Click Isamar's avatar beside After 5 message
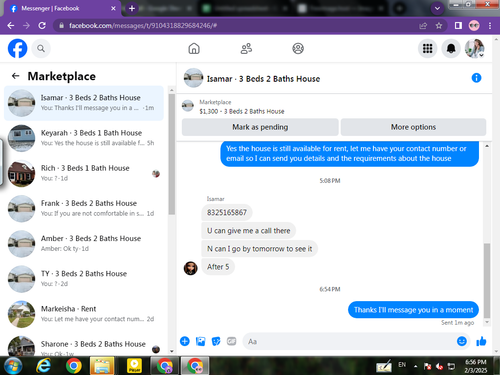500x375 pixels. (x=191, y=268)
